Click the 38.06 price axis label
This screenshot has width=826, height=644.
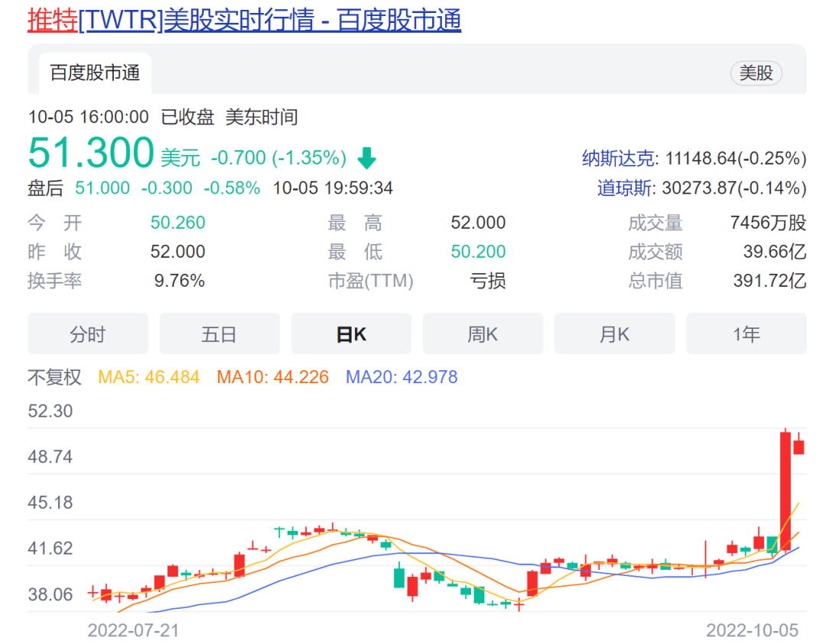50,594
